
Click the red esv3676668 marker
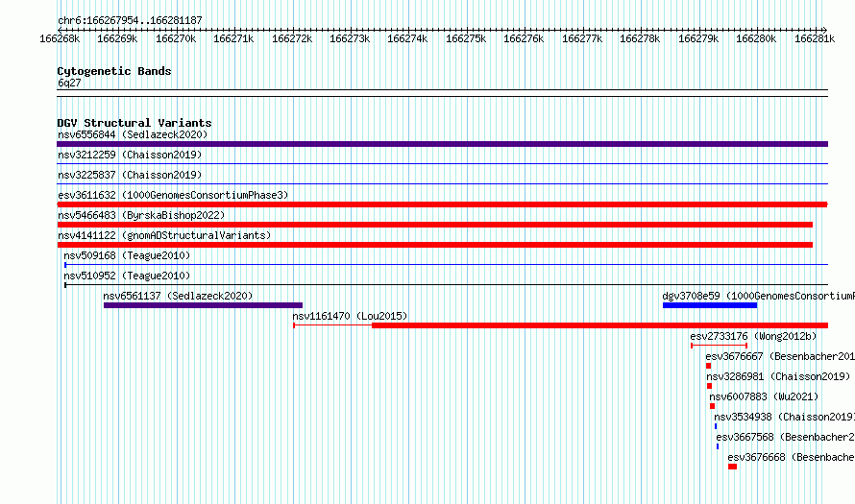(732, 467)
